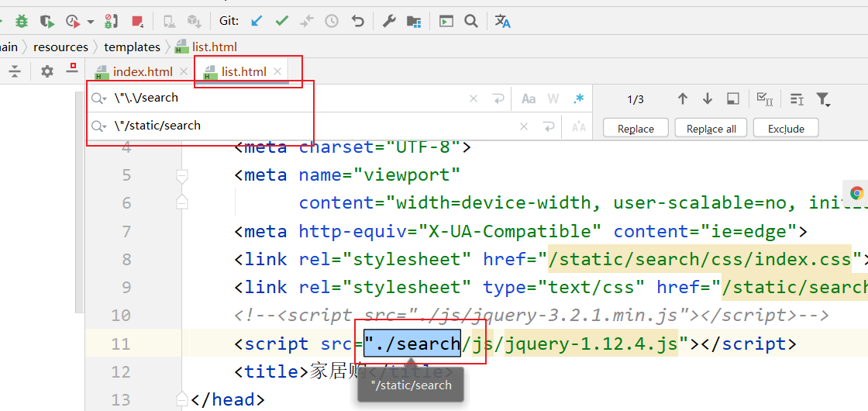Select 'resources' in the breadcrumb path
868x411 pixels.
(x=61, y=47)
